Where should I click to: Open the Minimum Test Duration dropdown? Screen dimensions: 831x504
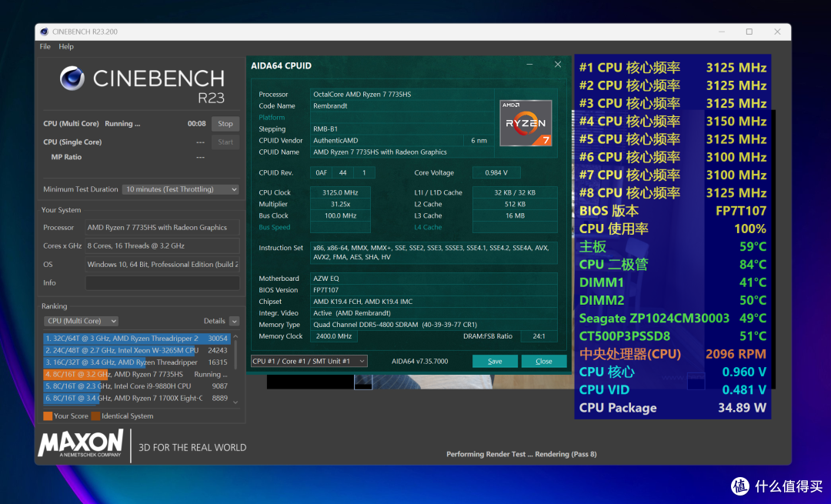coord(181,189)
